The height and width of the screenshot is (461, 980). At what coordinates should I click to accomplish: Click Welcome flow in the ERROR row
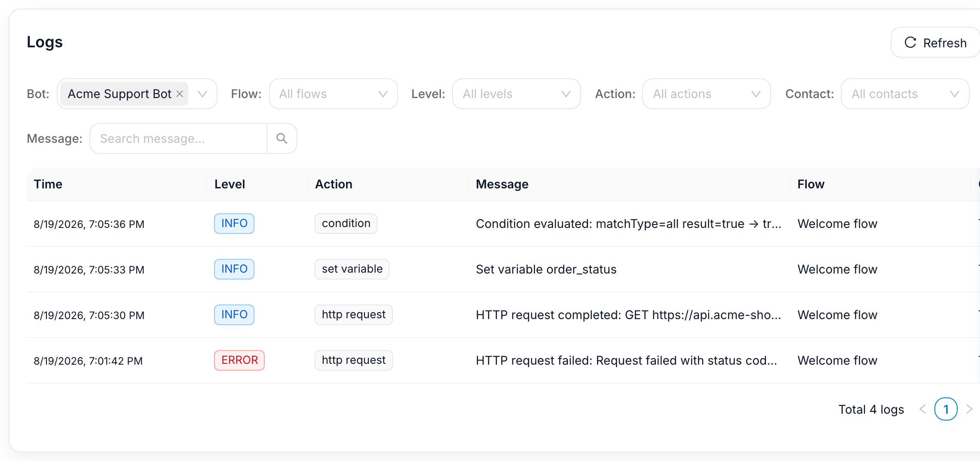coord(837,360)
